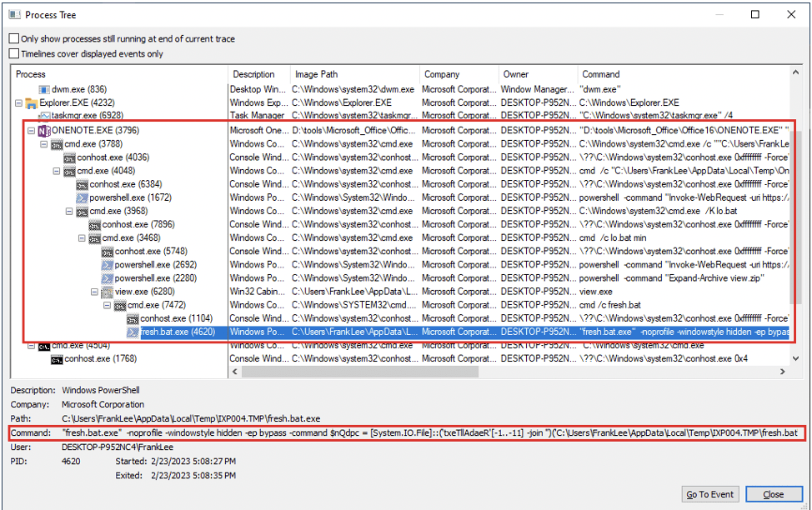Click the 'Started: 2/23/2023 5:08:27 PM' text
The width and height of the screenshot is (812, 510).
pos(176,461)
